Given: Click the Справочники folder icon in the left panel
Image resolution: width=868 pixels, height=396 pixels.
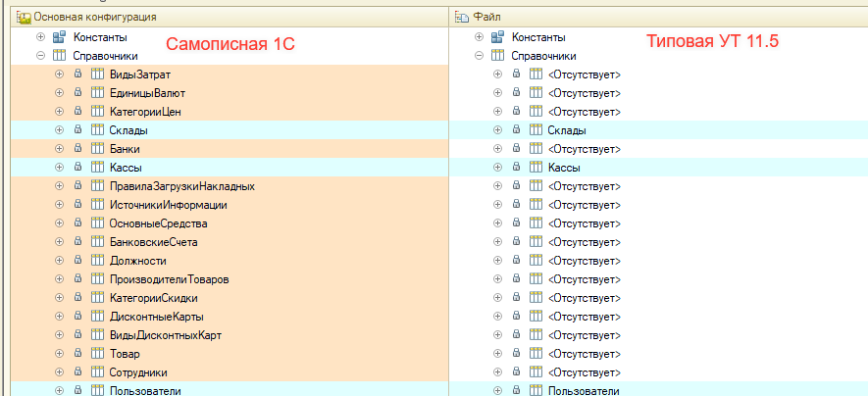Looking at the screenshot, I should click(59, 56).
